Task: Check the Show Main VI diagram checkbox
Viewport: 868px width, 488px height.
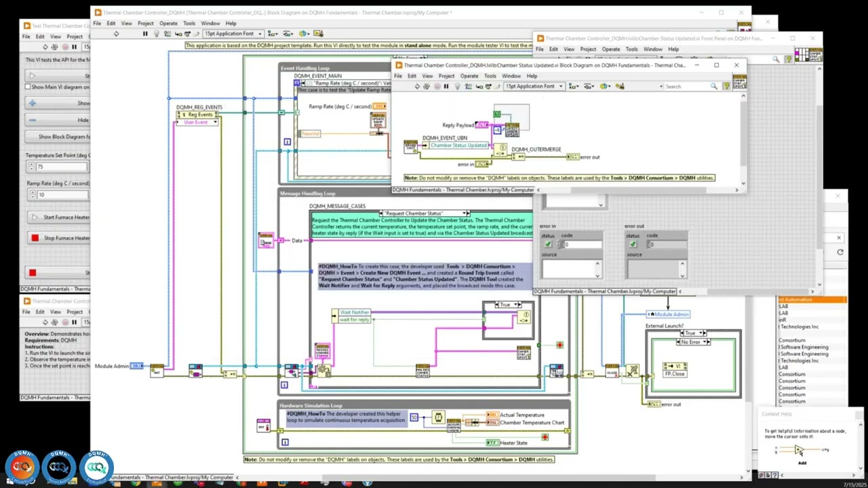Action: coord(28,87)
